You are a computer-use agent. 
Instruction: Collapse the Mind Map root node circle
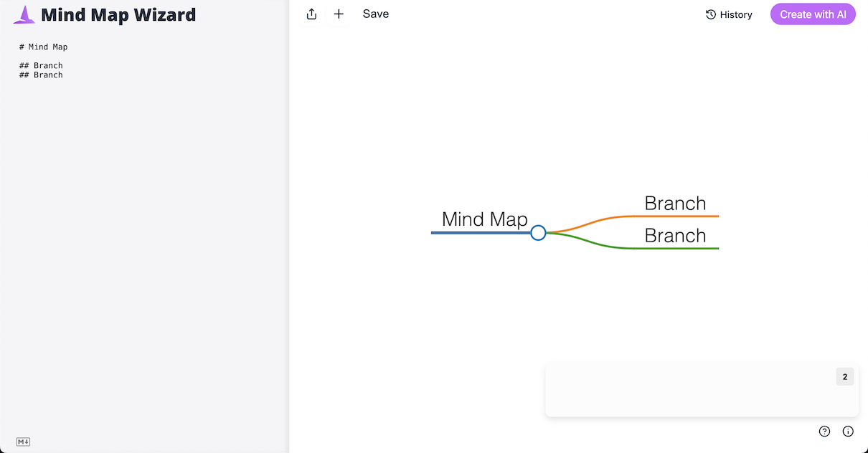[538, 233]
